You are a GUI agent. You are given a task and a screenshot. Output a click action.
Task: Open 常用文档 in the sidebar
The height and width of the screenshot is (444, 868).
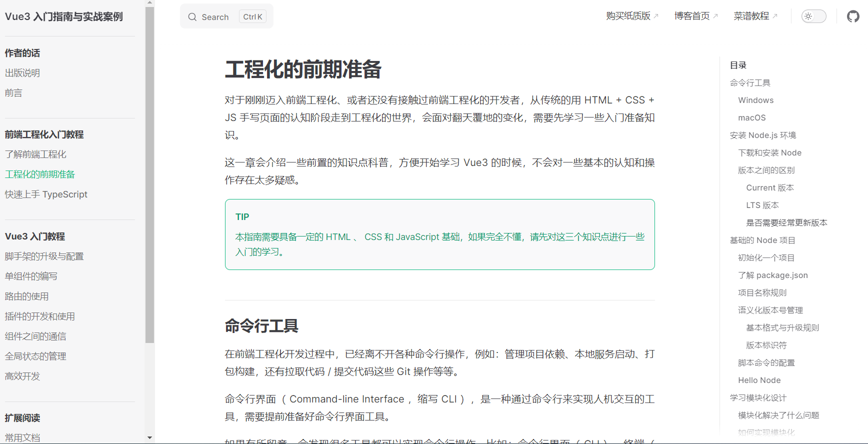[22, 437]
